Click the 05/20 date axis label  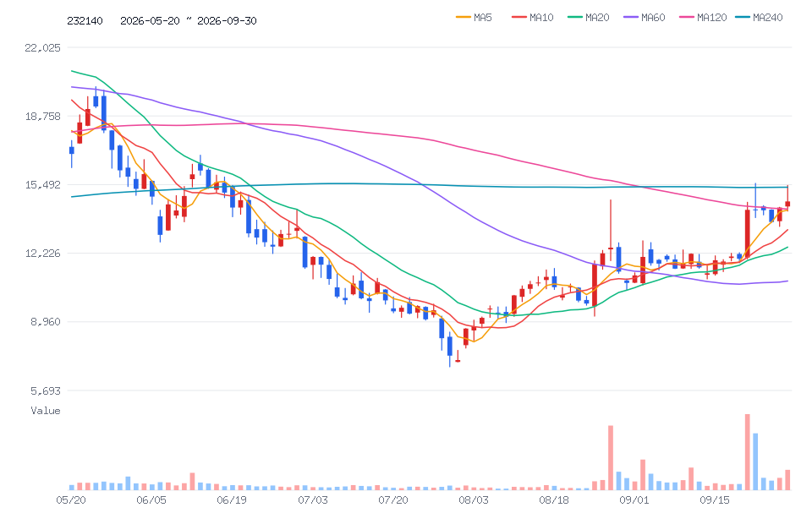71,500
